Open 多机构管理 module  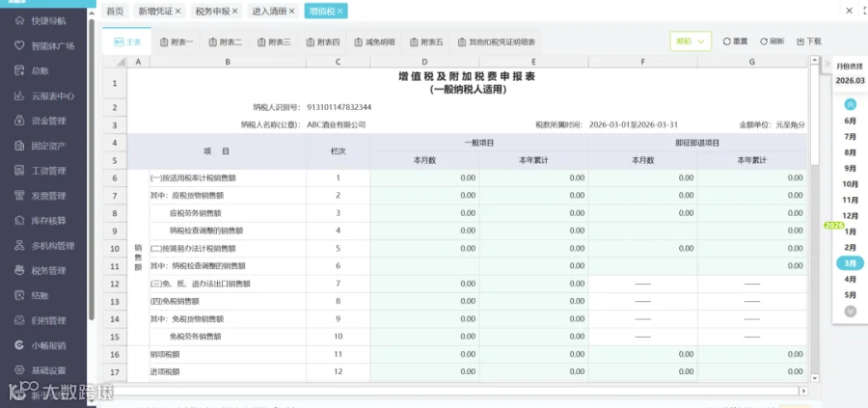click(x=45, y=246)
